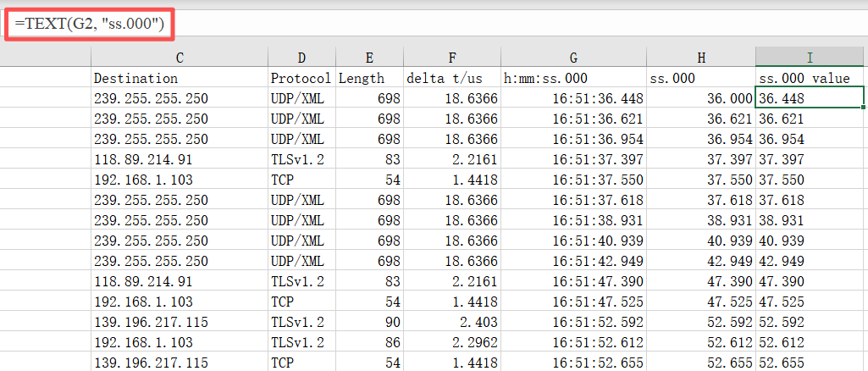Click the Length 90 cell
The height and width of the screenshot is (371, 868).
coord(369,321)
